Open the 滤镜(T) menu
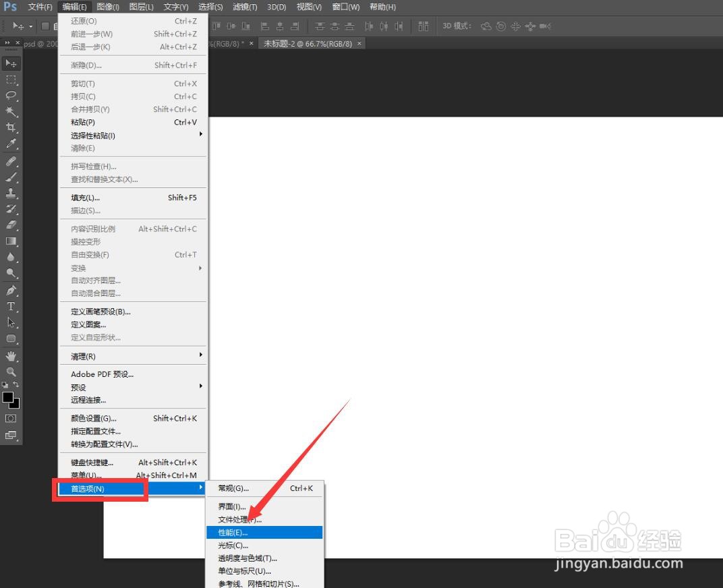The image size is (723, 588). [245, 7]
